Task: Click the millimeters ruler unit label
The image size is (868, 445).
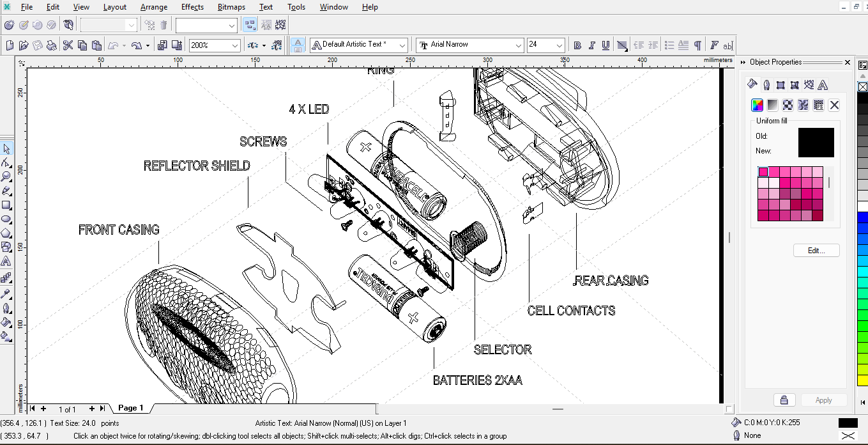Action: coord(719,59)
